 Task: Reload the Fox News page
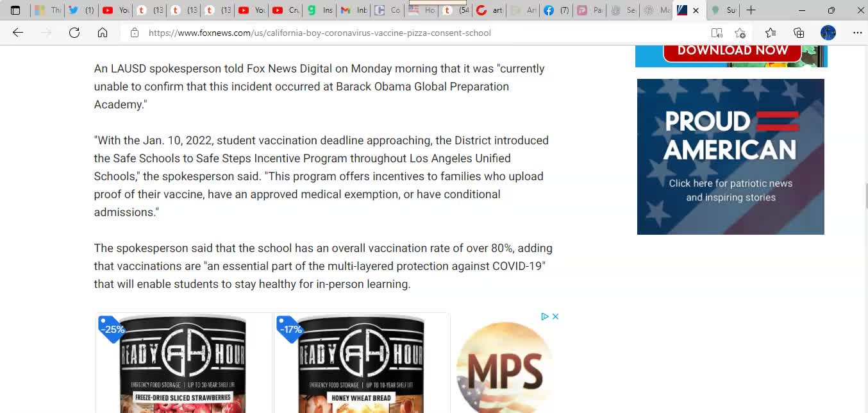click(x=74, y=33)
